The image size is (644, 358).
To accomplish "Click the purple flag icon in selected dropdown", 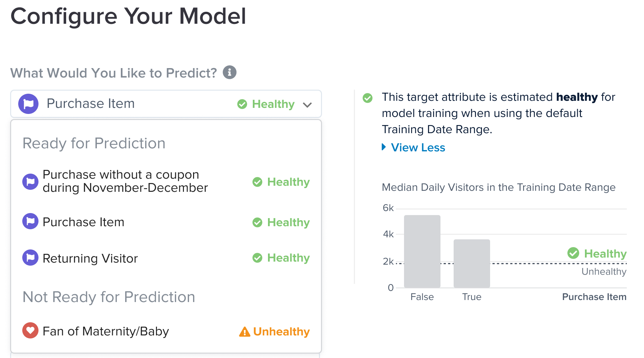I will point(28,104).
